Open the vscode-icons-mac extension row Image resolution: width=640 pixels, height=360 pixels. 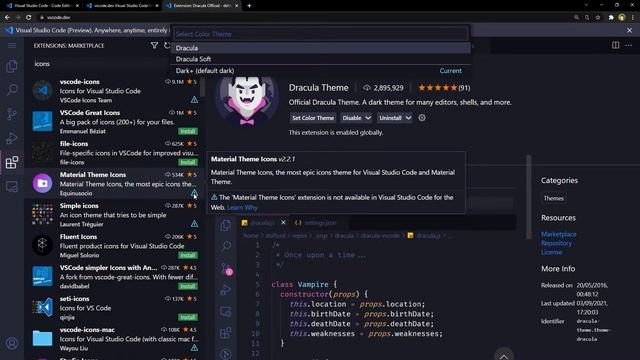(x=115, y=338)
